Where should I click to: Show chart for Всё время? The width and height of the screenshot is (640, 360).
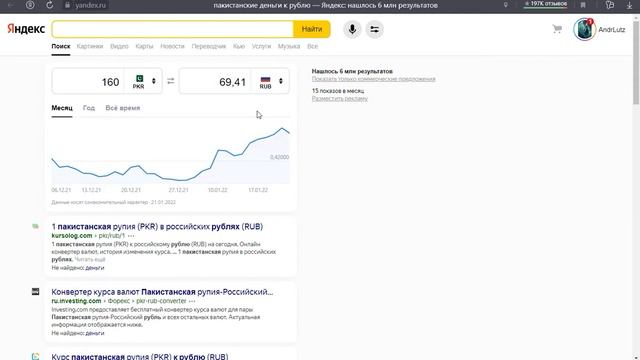[122, 108]
